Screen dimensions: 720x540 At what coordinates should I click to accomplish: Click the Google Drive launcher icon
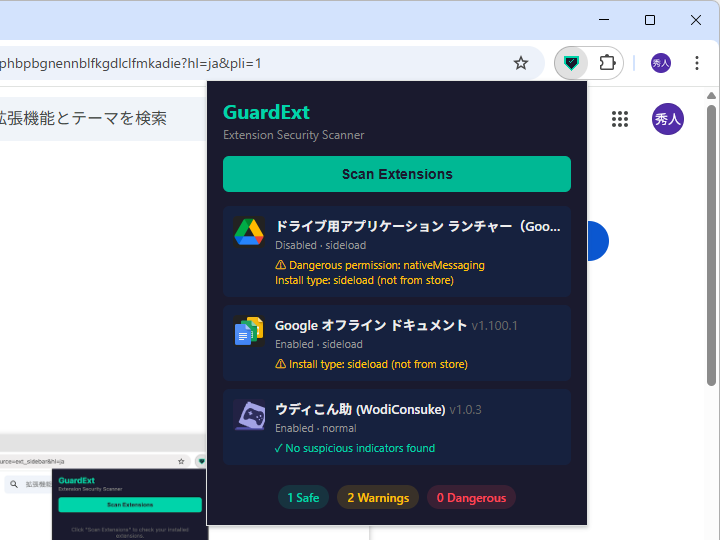tap(249, 232)
